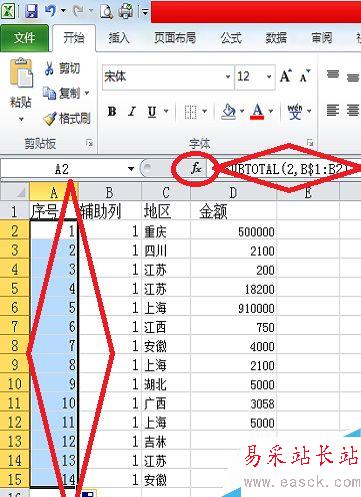The width and height of the screenshot is (361, 497).
Task: Open the 复制 dropdown arrow
Action: 87,93
